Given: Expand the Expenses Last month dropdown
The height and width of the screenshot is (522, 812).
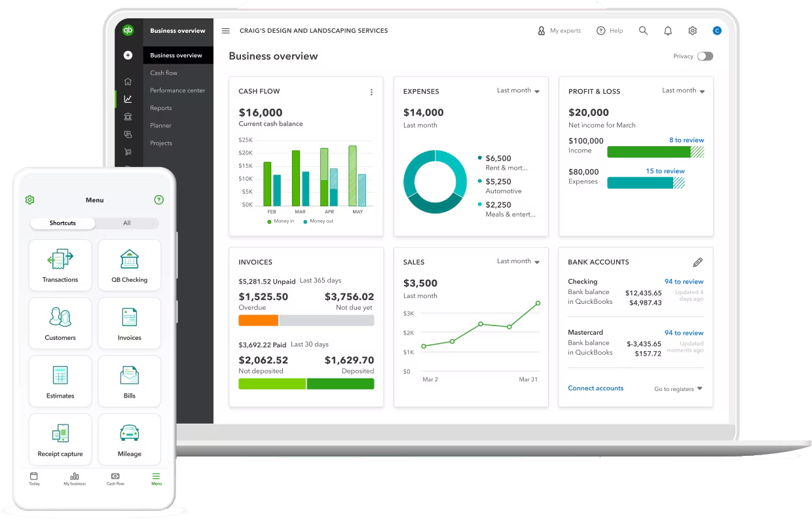Looking at the screenshot, I should pyautogui.click(x=518, y=91).
